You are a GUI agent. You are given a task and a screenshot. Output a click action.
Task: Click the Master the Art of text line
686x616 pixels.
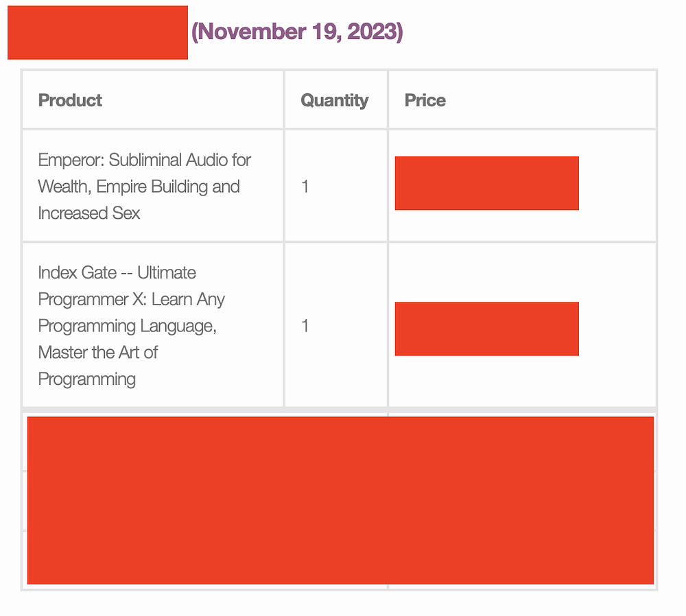tap(97, 352)
